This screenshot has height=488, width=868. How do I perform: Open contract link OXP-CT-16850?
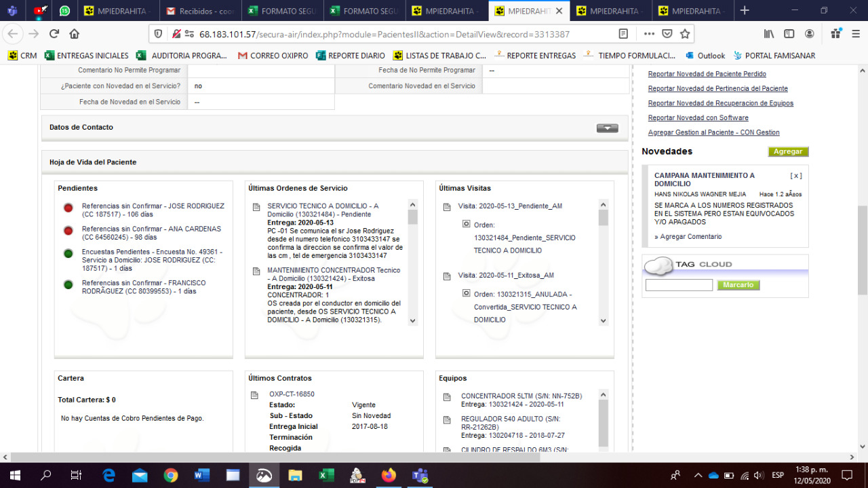(292, 394)
